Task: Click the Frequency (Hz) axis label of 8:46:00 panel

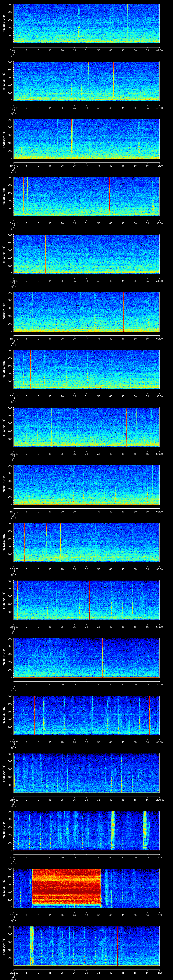Action: coord(4,24)
